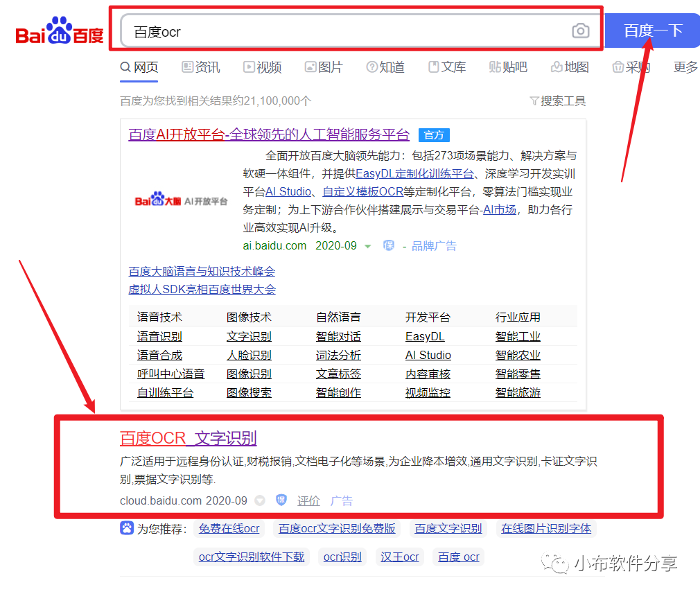Select suggestion 汉王ocr
The height and width of the screenshot is (594, 700).
pyautogui.click(x=399, y=557)
